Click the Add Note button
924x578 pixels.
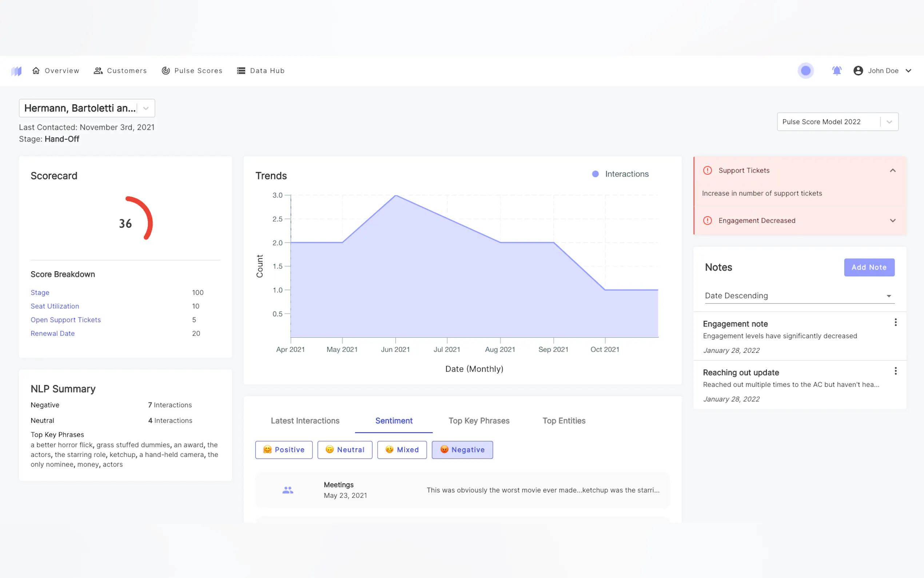(x=869, y=267)
